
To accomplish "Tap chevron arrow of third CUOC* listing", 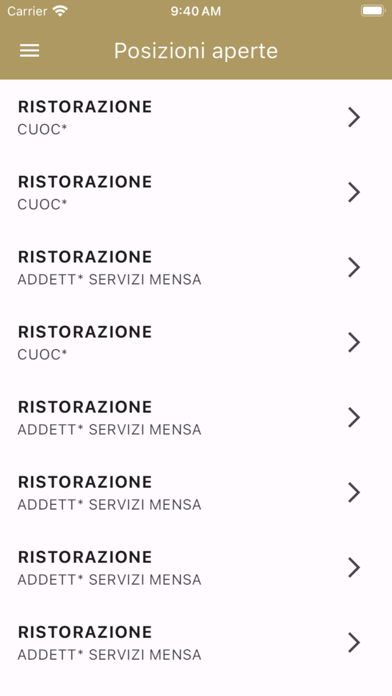I will click(x=354, y=342).
